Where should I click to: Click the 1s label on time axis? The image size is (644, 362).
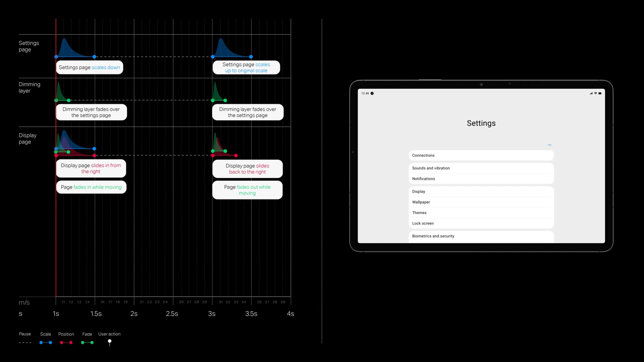click(56, 314)
